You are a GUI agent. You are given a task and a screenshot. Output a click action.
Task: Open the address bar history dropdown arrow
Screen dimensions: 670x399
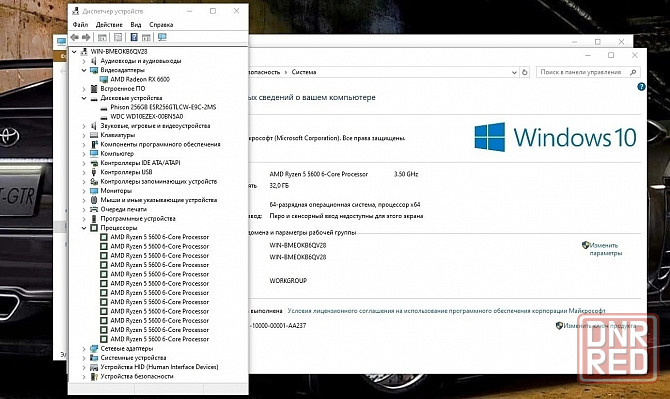coord(514,72)
